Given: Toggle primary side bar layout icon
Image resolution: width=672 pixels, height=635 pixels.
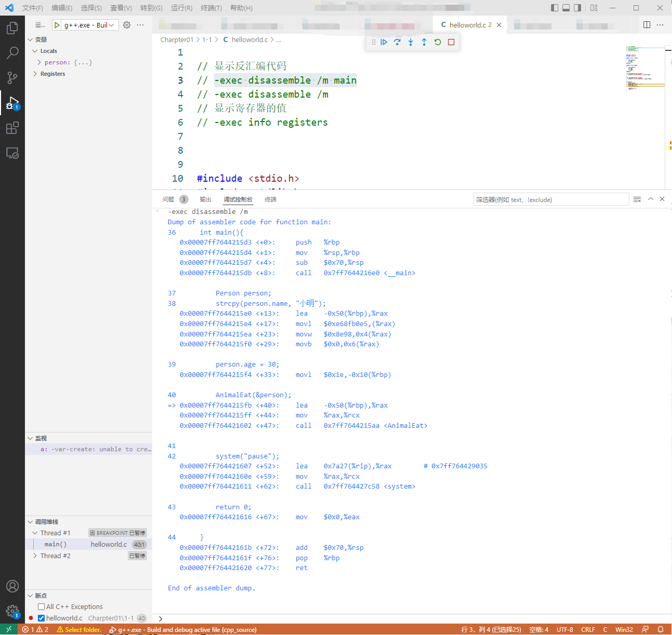Looking at the screenshot, I should pos(555,8).
